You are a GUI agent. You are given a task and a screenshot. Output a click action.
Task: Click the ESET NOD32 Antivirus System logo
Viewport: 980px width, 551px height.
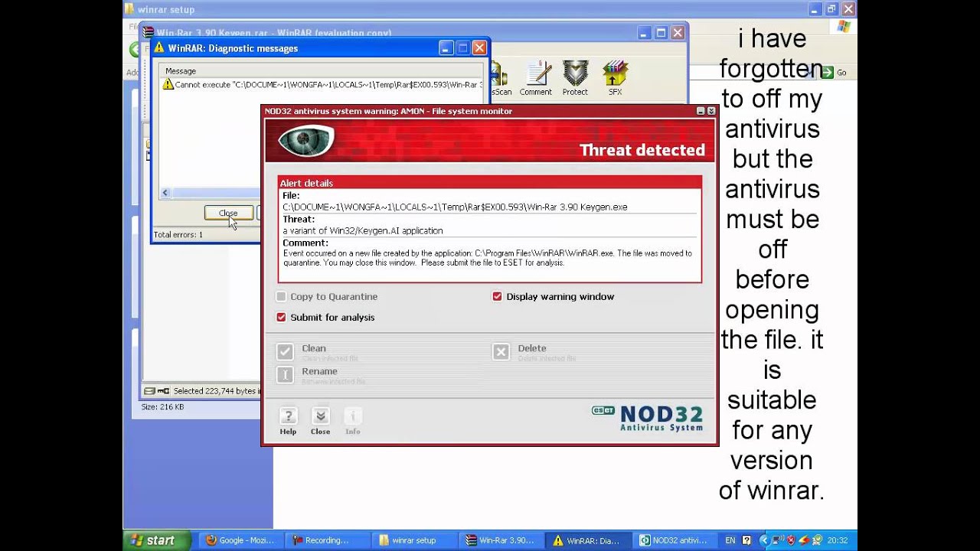tap(648, 418)
